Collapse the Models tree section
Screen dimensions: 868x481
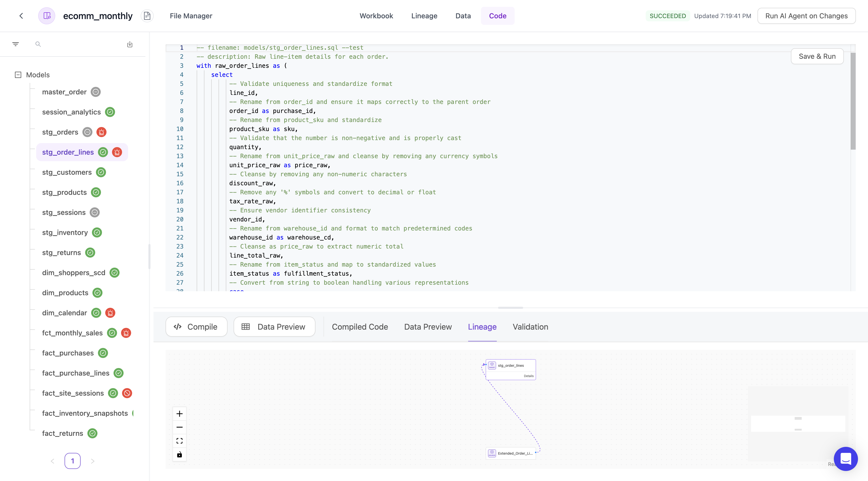tap(18, 75)
